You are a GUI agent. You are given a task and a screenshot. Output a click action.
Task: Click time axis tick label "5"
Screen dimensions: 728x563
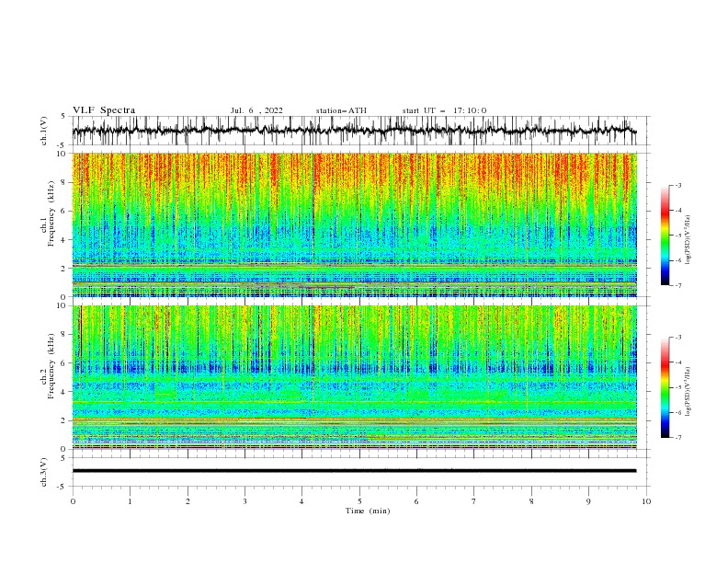[359, 501]
